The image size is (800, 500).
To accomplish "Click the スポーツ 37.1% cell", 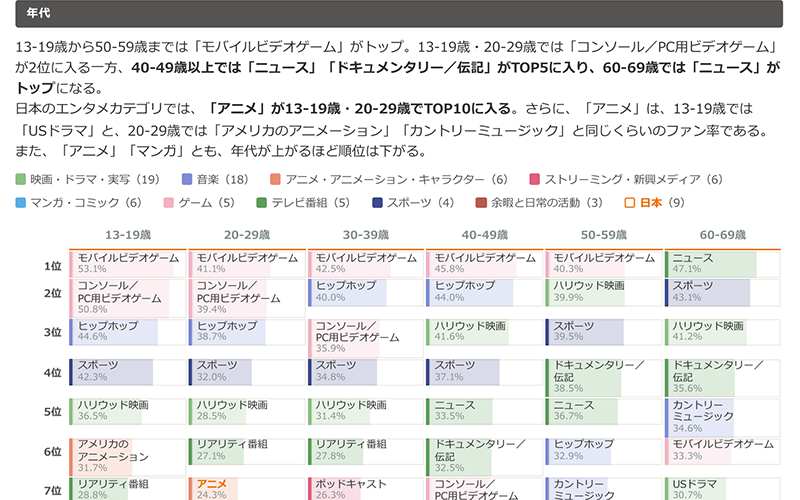I will (485, 372).
